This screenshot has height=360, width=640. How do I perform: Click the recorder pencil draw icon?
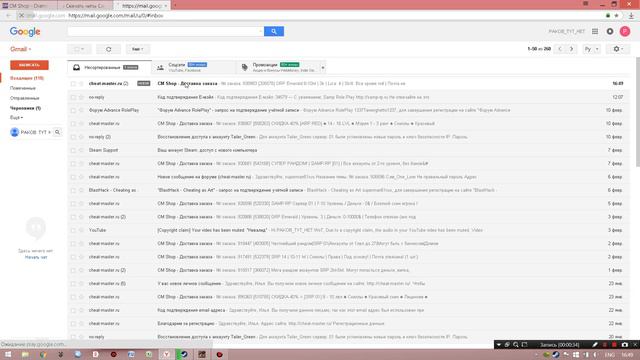click(x=595, y=345)
